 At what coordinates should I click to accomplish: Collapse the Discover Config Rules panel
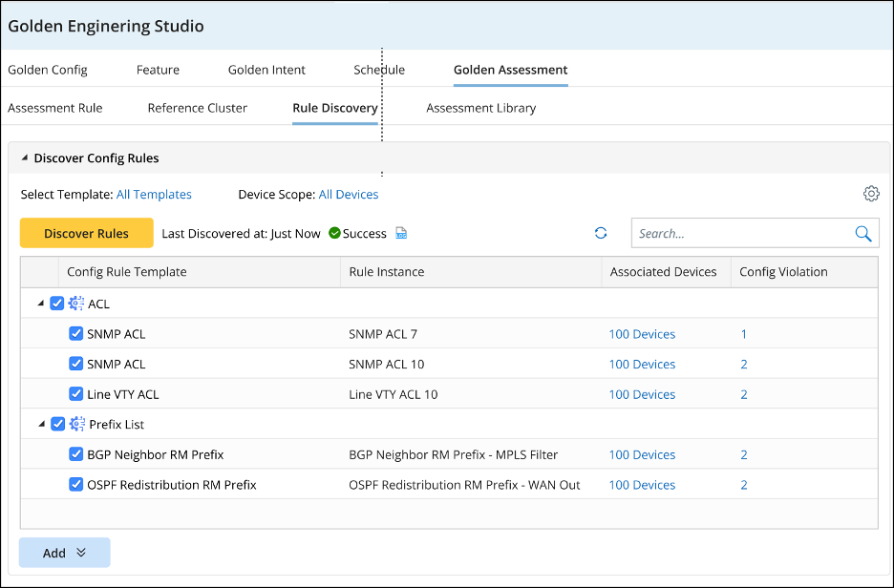(x=25, y=158)
